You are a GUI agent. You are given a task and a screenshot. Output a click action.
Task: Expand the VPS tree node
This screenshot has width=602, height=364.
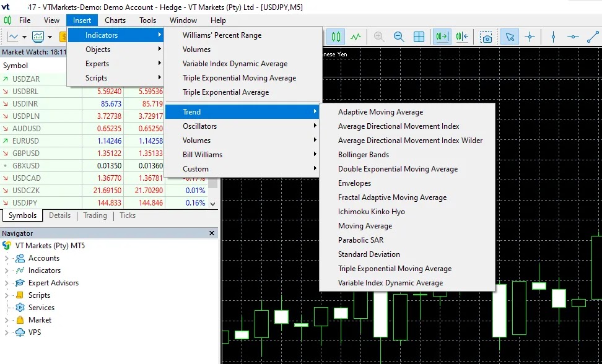(x=6, y=332)
